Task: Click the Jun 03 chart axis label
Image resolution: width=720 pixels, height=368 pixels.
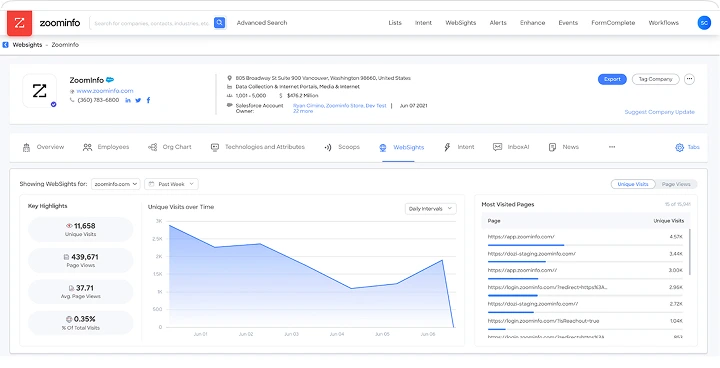Action: (x=291, y=334)
